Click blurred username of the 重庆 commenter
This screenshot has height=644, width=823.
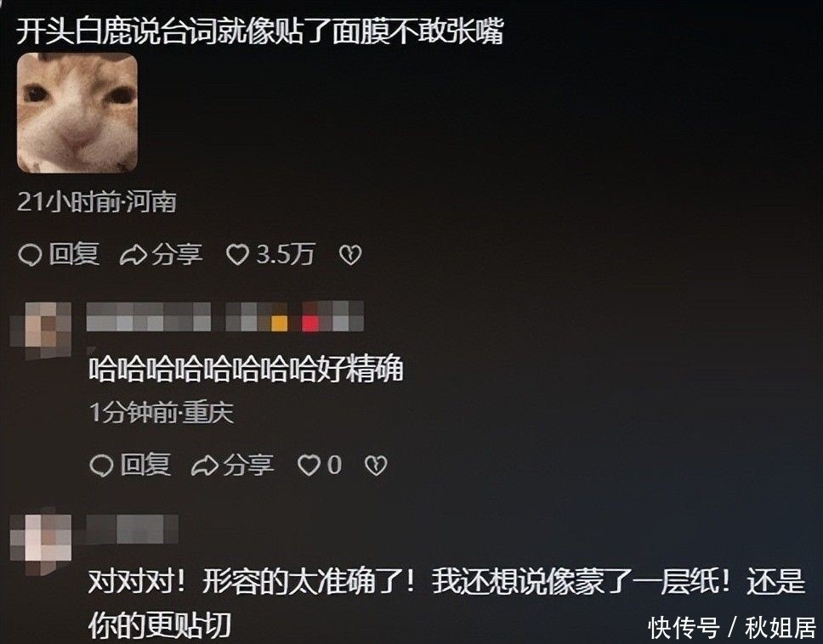click(149, 316)
